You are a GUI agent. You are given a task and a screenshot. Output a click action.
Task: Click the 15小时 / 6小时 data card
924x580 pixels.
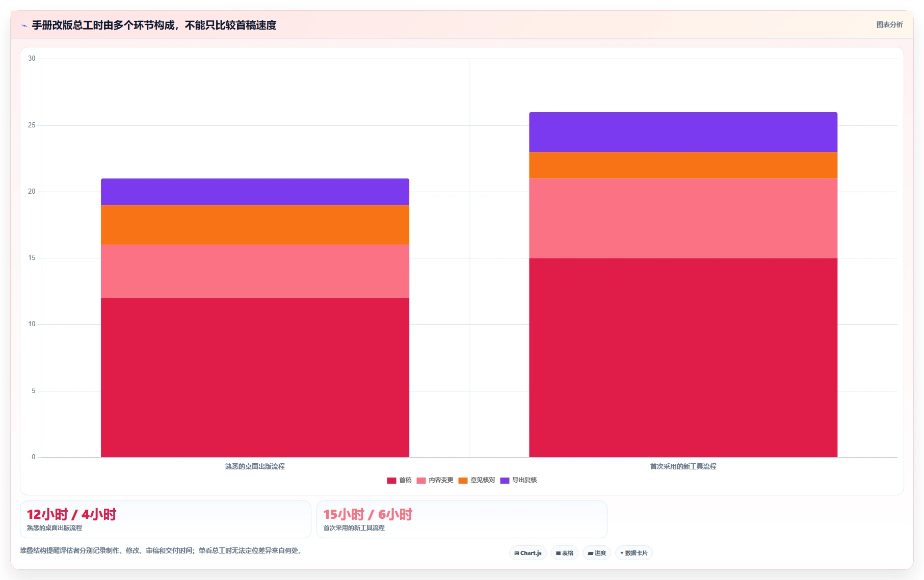click(462, 519)
